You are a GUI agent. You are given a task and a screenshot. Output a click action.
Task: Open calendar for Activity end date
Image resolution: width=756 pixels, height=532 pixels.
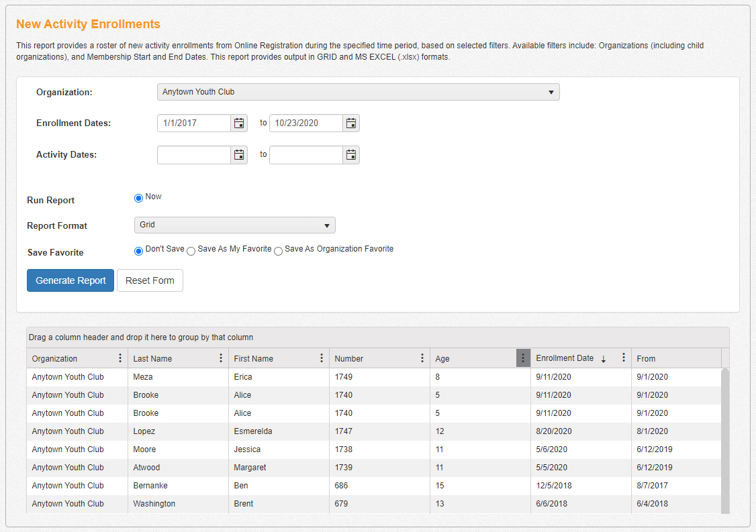(x=351, y=155)
